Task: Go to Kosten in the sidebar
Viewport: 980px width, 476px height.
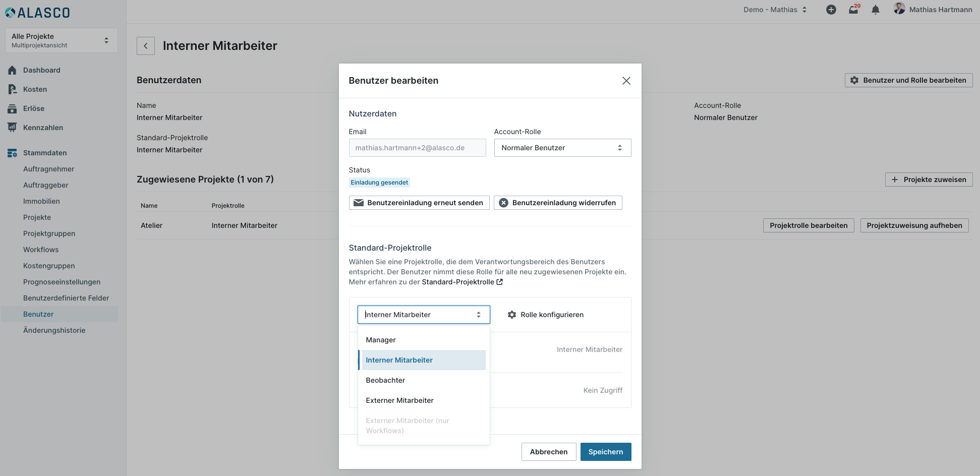Action: click(x=35, y=89)
